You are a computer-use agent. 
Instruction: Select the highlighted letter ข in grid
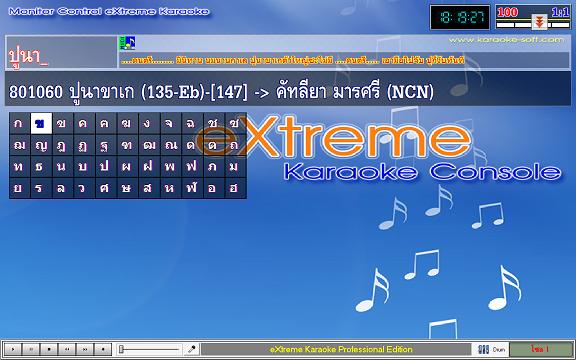41,123
